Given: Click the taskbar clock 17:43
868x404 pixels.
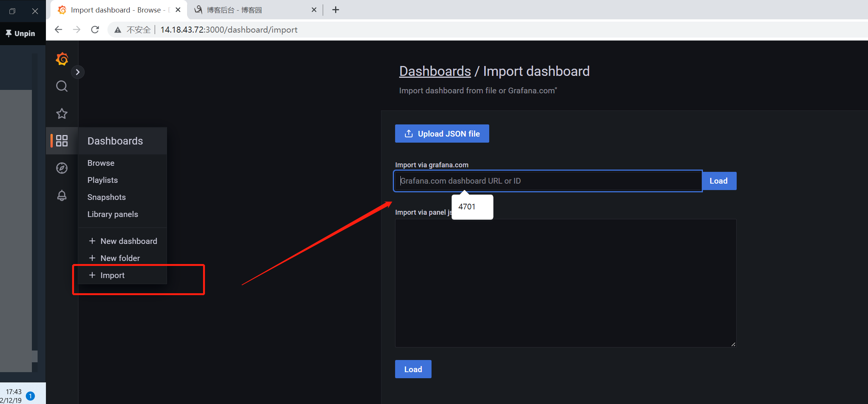Looking at the screenshot, I should tap(14, 391).
